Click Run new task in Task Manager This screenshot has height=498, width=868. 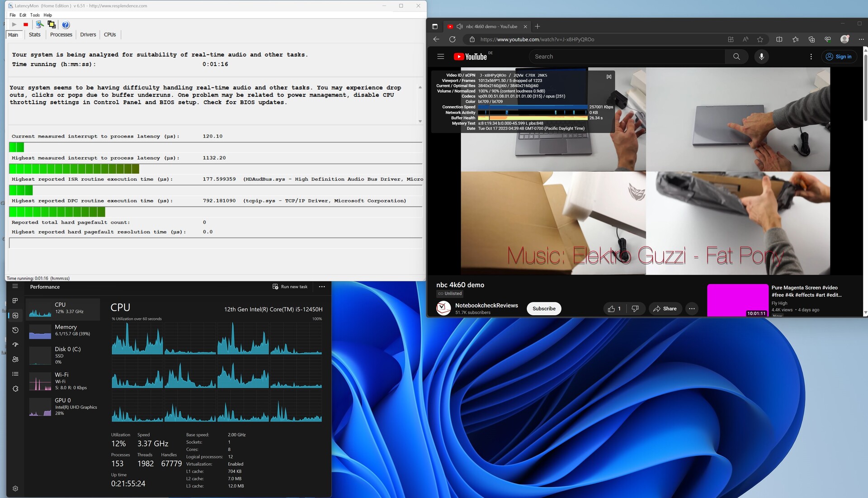coord(290,287)
